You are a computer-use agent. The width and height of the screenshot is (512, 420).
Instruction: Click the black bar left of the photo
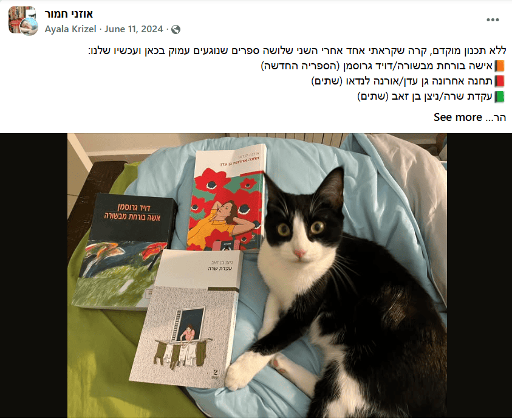click(33, 275)
